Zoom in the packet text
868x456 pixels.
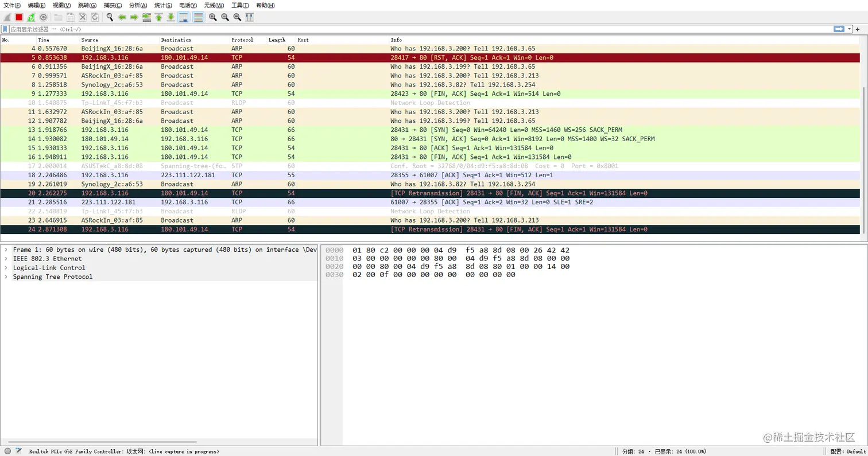pyautogui.click(x=212, y=17)
